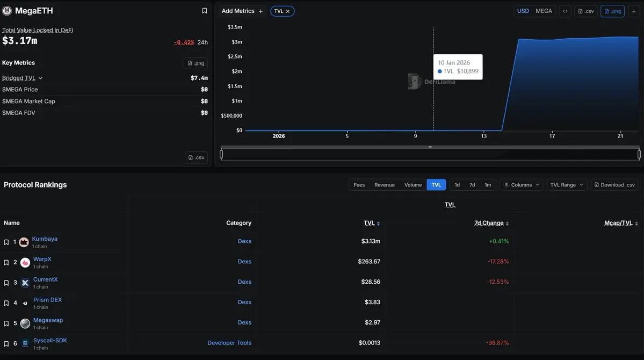Image resolution: width=644 pixels, height=360 pixels.
Task: Open Dexs category in WarpX row
Action: 244,261
